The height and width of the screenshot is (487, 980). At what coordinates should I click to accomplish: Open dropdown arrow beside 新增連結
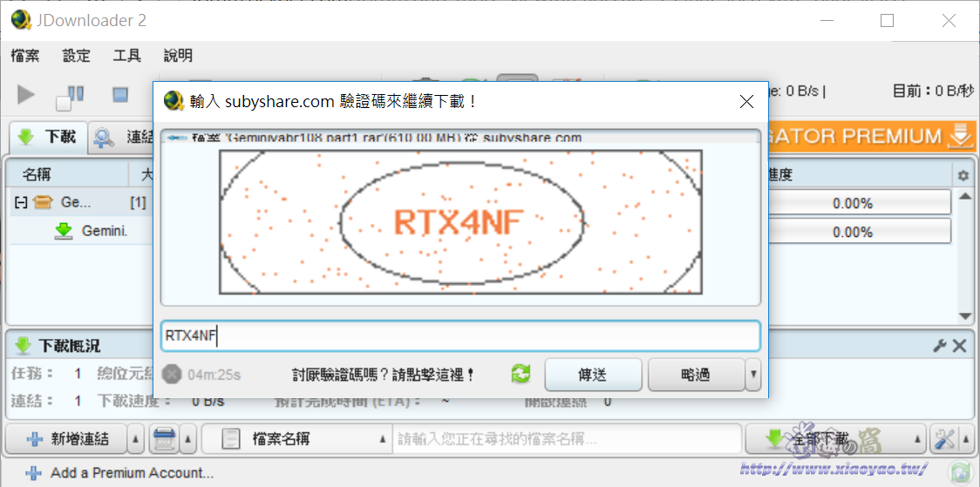[137, 440]
